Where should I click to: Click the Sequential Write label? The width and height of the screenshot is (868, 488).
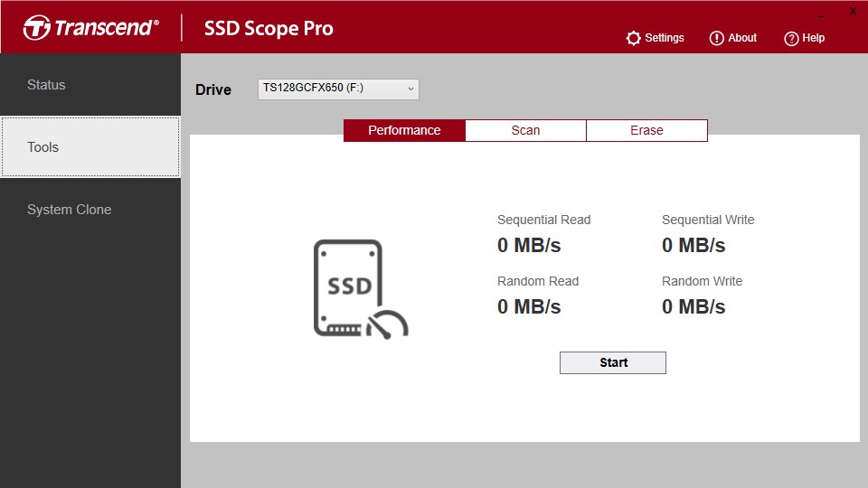[x=708, y=221]
